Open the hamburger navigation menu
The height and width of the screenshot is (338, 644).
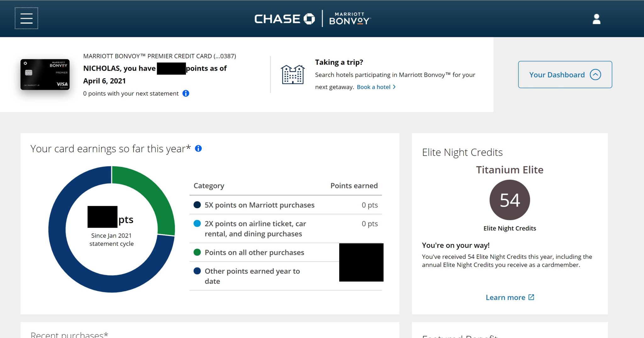tap(26, 18)
